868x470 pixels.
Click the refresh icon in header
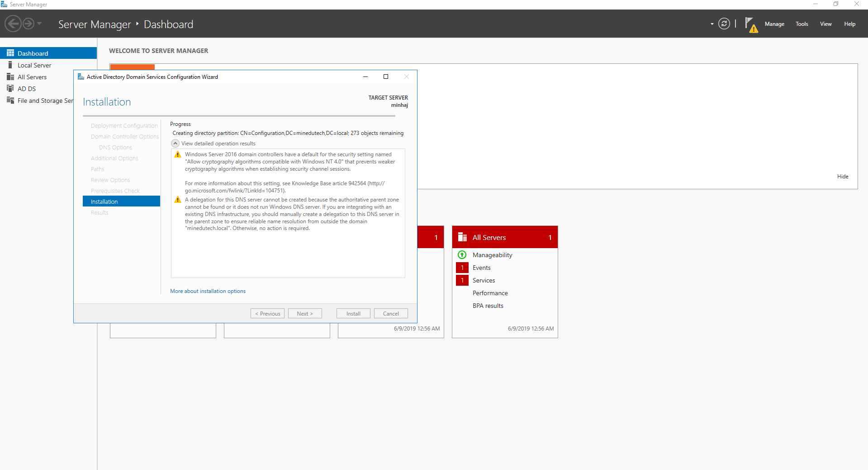click(724, 24)
